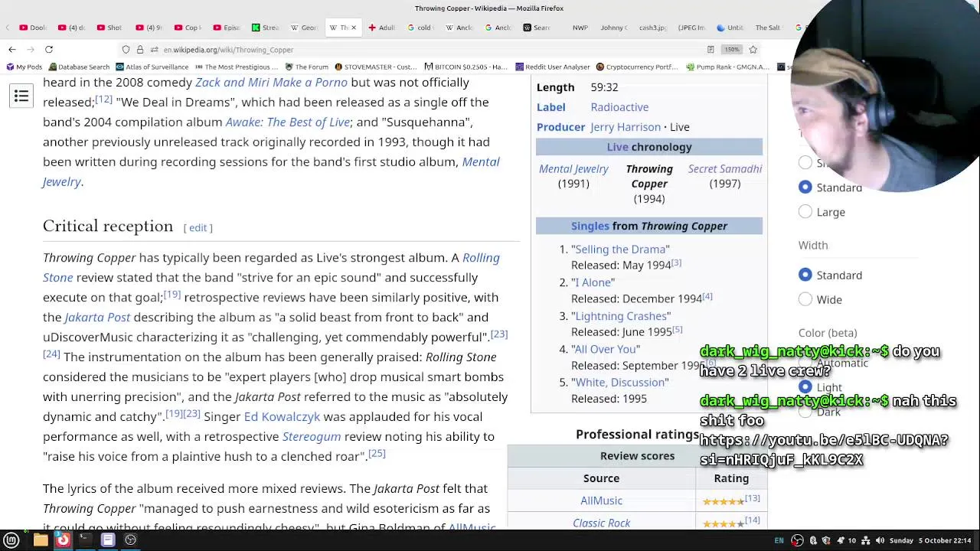Jump to citation 25
Screen dimensions: 980x551
point(377,454)
